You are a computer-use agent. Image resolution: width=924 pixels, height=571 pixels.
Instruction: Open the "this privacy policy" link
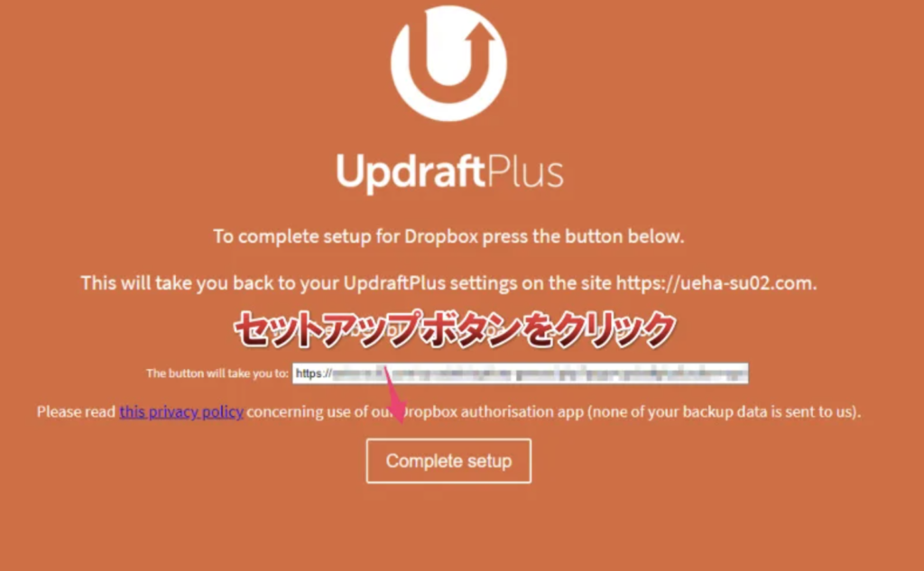pos(181,411)
